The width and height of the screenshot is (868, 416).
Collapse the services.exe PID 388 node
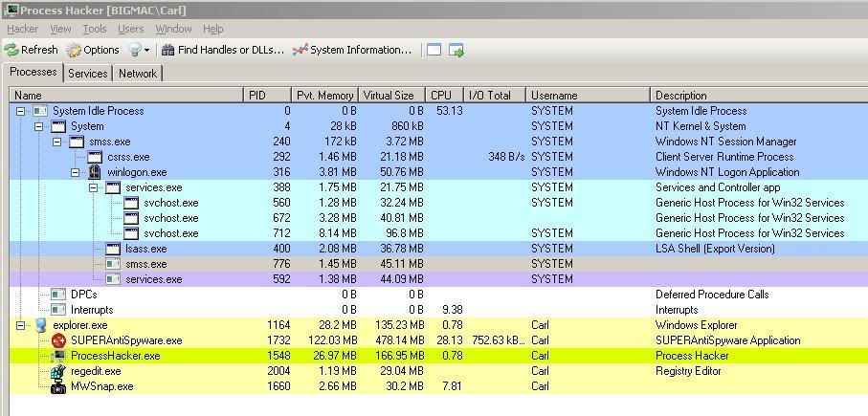point(94,187)
